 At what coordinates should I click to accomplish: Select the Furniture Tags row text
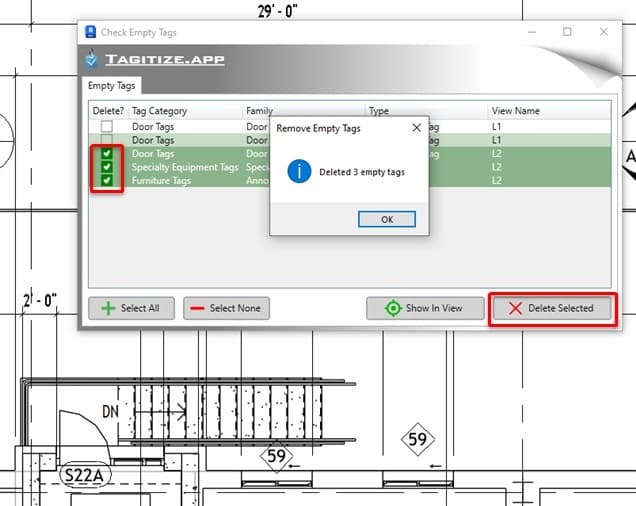161,181
